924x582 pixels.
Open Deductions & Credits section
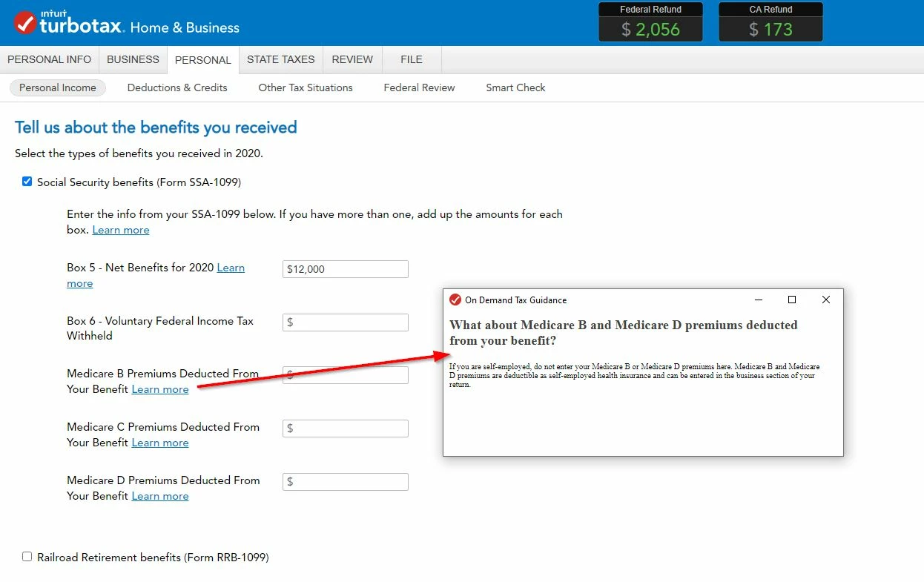177,87
